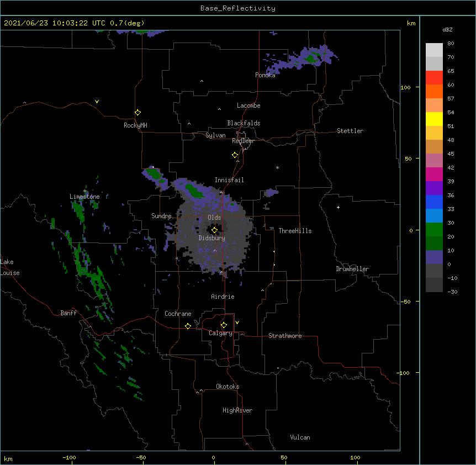Click the Blackfalds map label
Image resolution: width=476 pixels, height=465 pixels.
[x=244, y=123]
